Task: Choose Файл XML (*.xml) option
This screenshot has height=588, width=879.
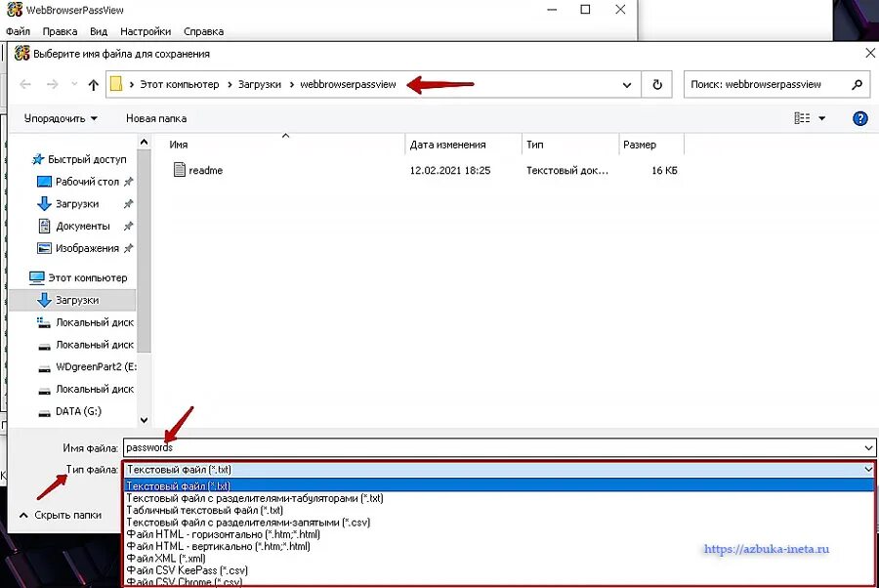Action: click(x=499, y=559)
